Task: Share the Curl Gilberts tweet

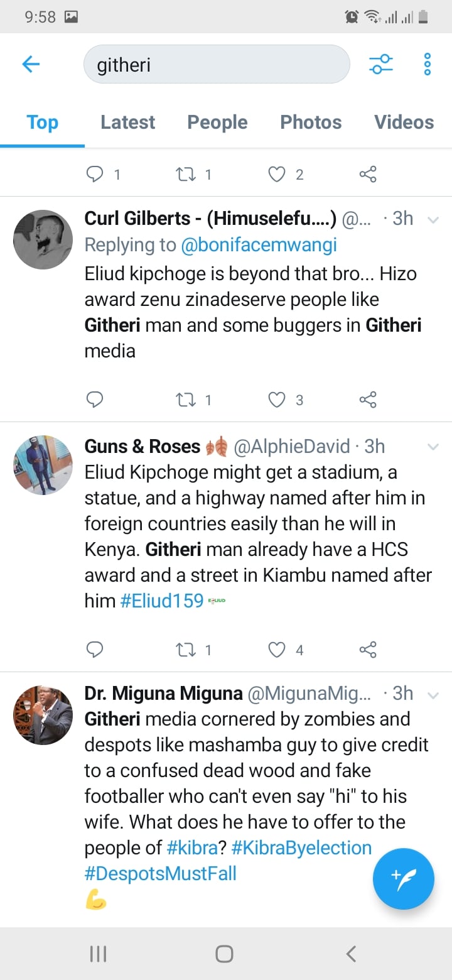Action: (x=368, y=400)
